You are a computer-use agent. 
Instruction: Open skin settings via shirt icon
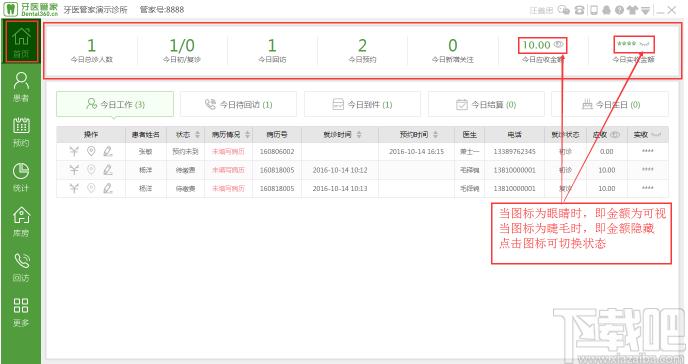[x=632, y=10]
